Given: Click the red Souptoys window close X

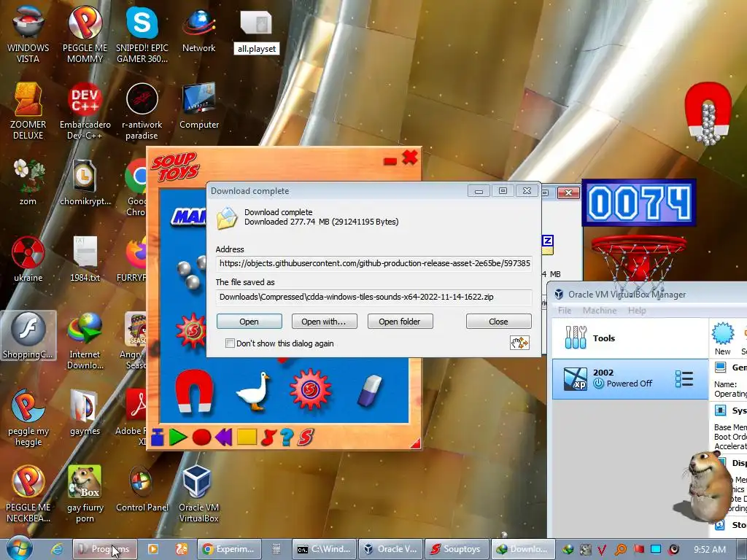Looking at the screenshot, I should (x=410, y=157).
